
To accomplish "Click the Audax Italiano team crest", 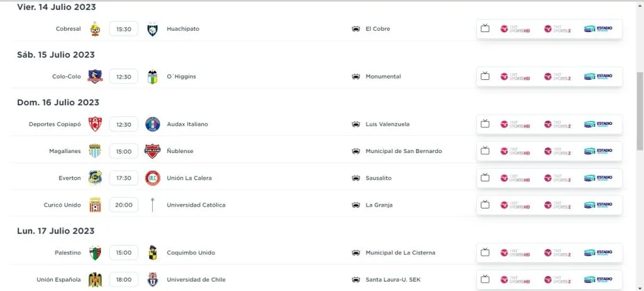I will pos(152,124).
